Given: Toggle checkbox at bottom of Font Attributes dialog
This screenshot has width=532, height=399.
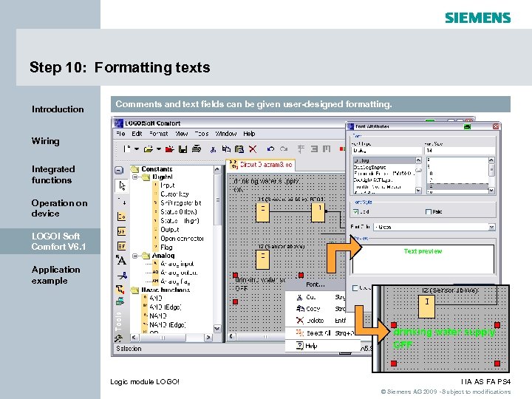Looking at the screenshot, I should tap(355, 288).
